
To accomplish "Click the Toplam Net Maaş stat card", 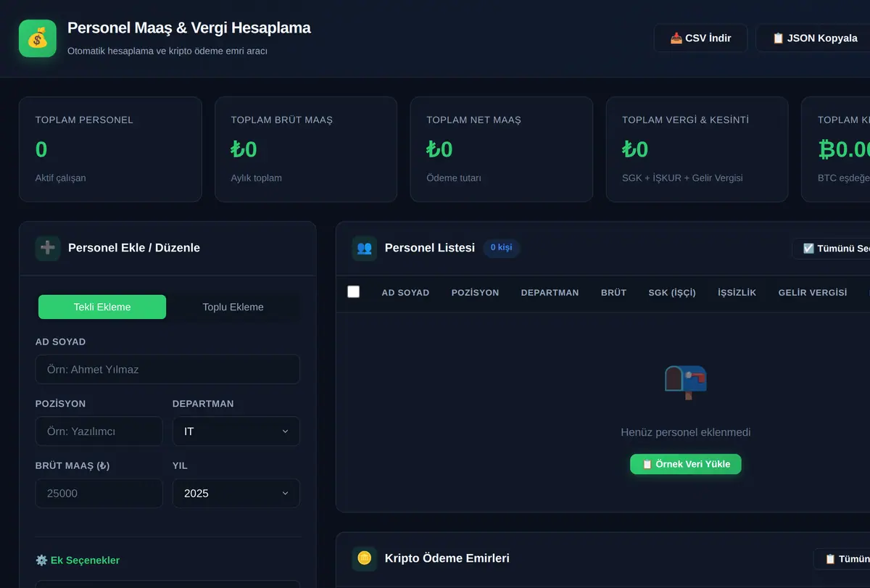I will [x=502, y=149].
